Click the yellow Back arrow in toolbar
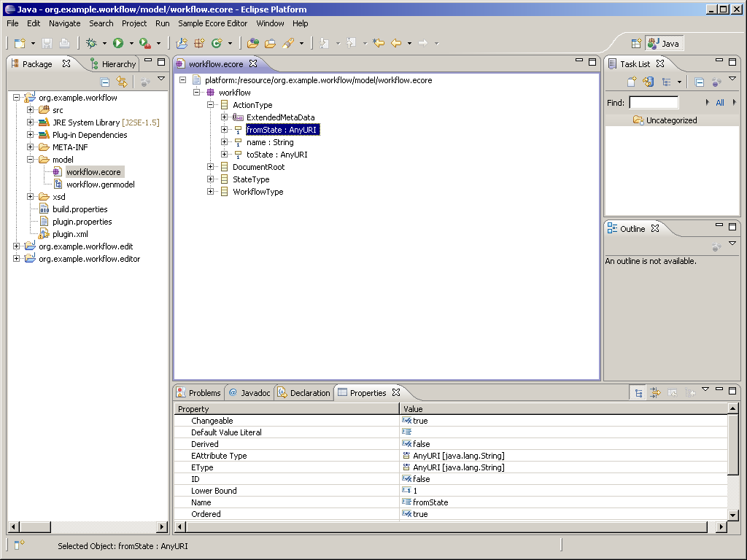The width and height of the screenshot is (747, 560). click(x=396, y=44)
